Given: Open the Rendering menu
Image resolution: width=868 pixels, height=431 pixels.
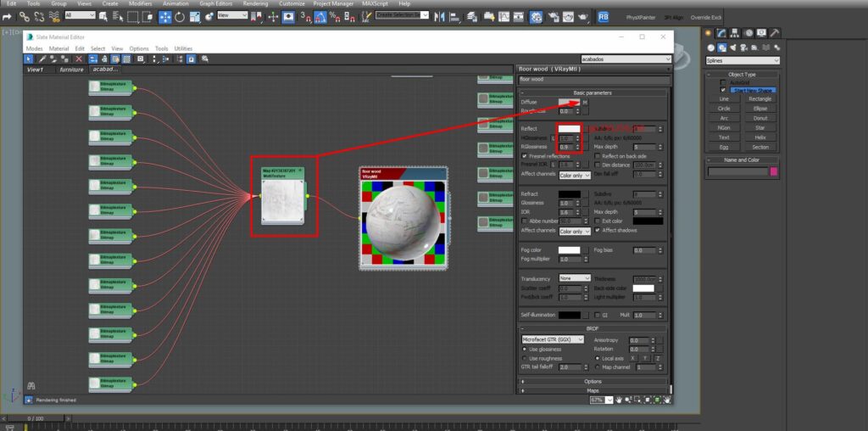Looking at the screenshot, I should coord(255,3).
